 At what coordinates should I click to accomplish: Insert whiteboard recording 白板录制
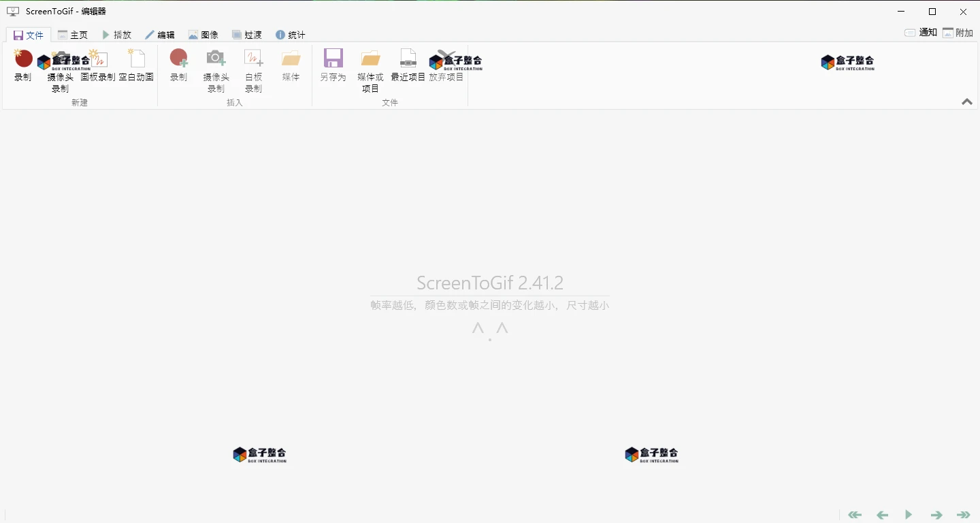253,71
